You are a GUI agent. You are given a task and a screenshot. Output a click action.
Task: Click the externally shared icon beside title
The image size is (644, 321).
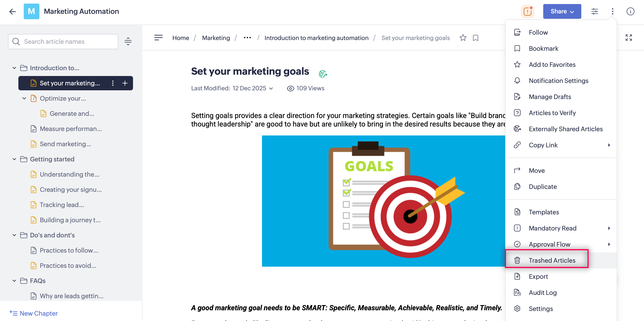tap(323, 74)
